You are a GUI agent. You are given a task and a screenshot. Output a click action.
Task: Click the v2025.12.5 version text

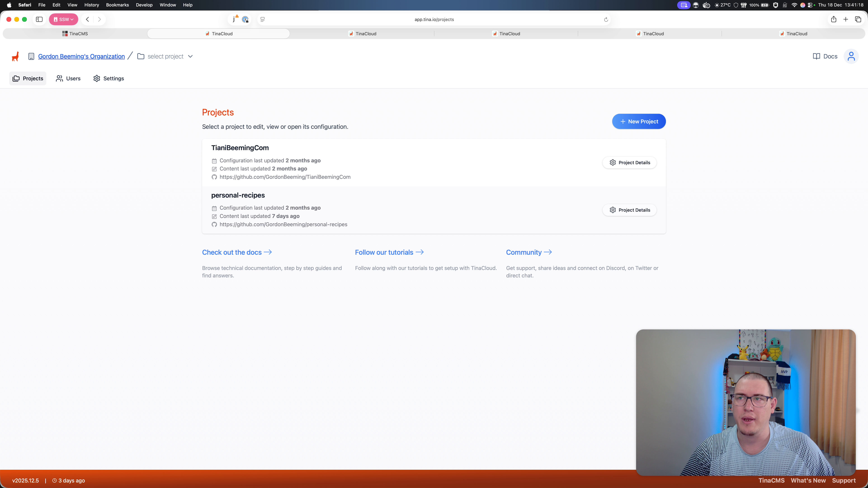click(26, 481)
